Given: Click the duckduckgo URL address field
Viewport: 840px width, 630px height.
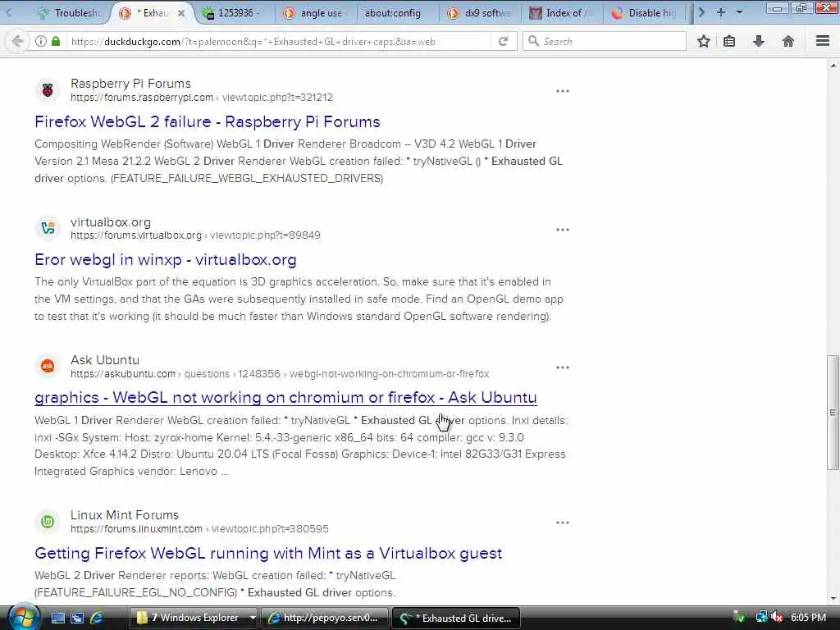Looking at the screenshot, I should pyautogui.click(x=279, y=41).
